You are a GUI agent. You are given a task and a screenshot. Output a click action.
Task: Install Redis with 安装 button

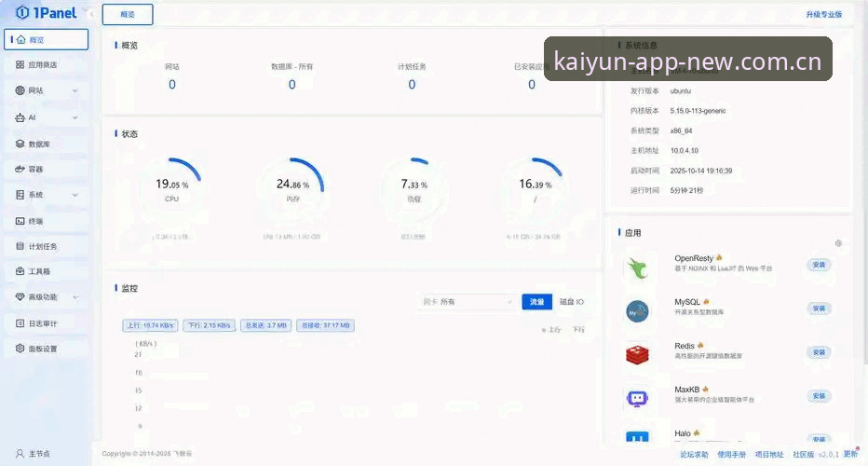[819, 352]
